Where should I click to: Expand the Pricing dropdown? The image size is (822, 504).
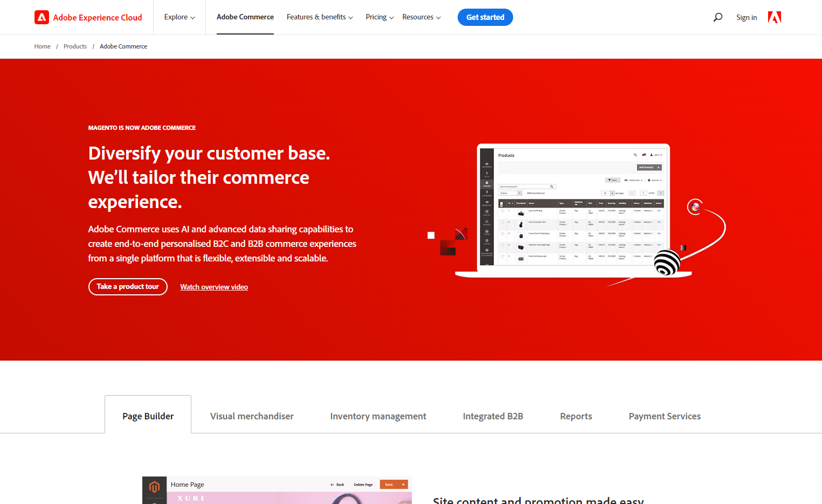379,17
